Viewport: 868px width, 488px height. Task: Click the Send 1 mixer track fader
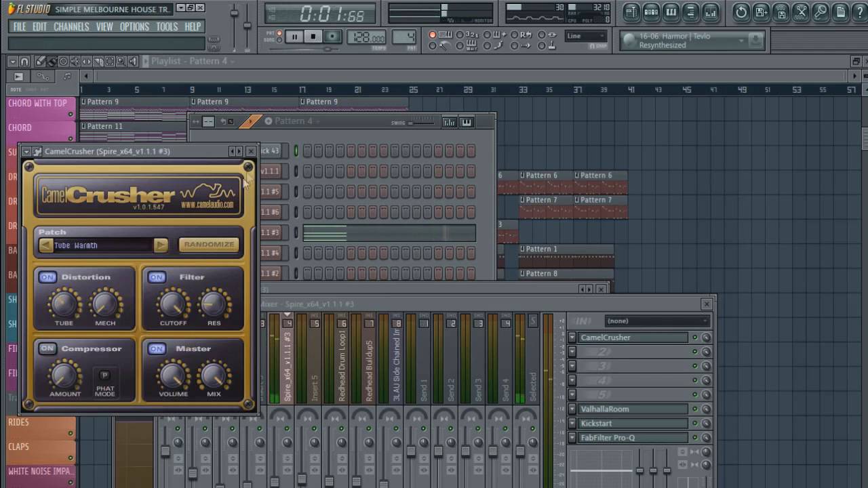coord(410,451)
